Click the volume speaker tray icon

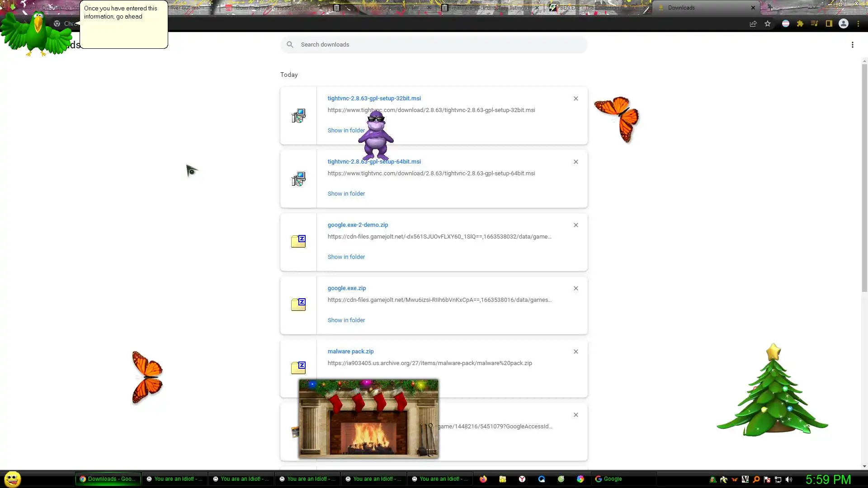(789, 479)
